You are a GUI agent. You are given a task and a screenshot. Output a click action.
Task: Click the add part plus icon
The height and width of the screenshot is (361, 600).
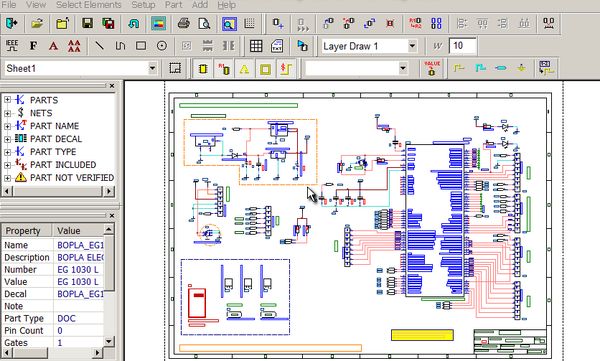click(x=278, y=24)
